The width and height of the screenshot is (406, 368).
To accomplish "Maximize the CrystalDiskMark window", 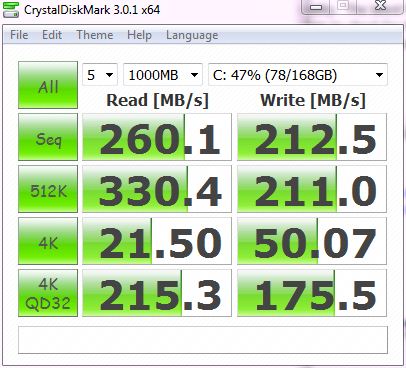I will click(344, 6).
